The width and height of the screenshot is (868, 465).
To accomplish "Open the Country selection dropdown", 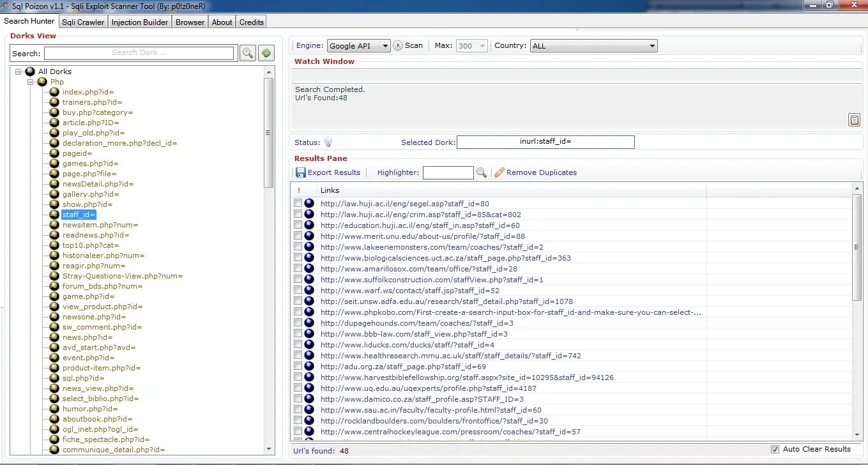I will pyautogui.click(x=651, y=45).
